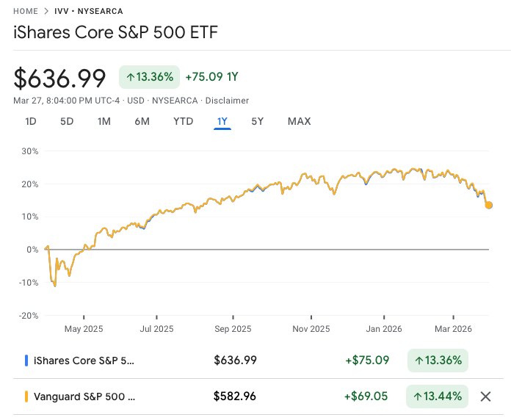Go to HOME breadcrumb link
This screenshot has width=511, height=420.
[x=26, y=12]
